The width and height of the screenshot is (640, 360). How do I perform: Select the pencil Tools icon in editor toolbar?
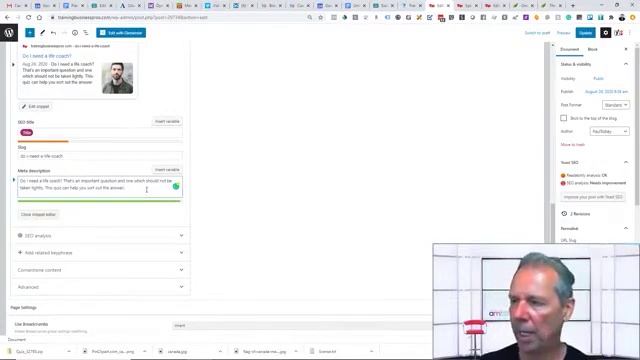pos(42,33)
